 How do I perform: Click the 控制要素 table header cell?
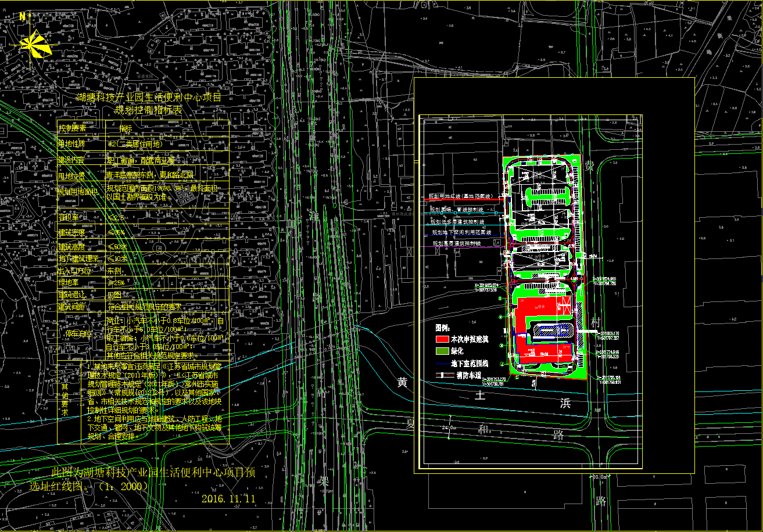(71, 128)
